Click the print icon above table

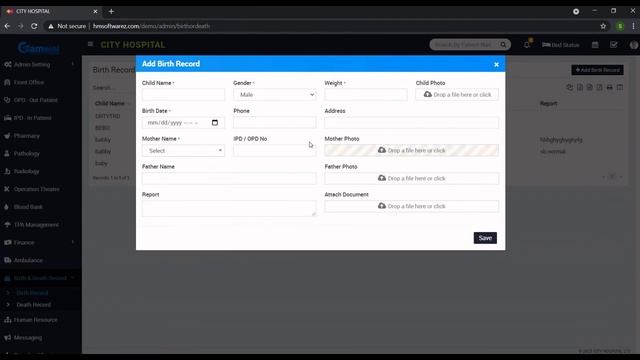[x=609, y=87]
